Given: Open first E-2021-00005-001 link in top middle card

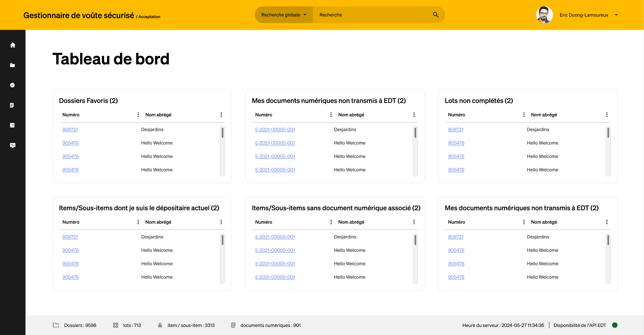Looking at the screenshot, I should pos(275,129).
